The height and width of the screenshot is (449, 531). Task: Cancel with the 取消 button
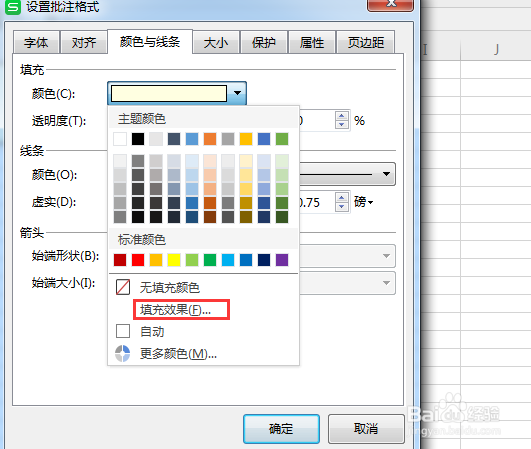coord(366,429)
